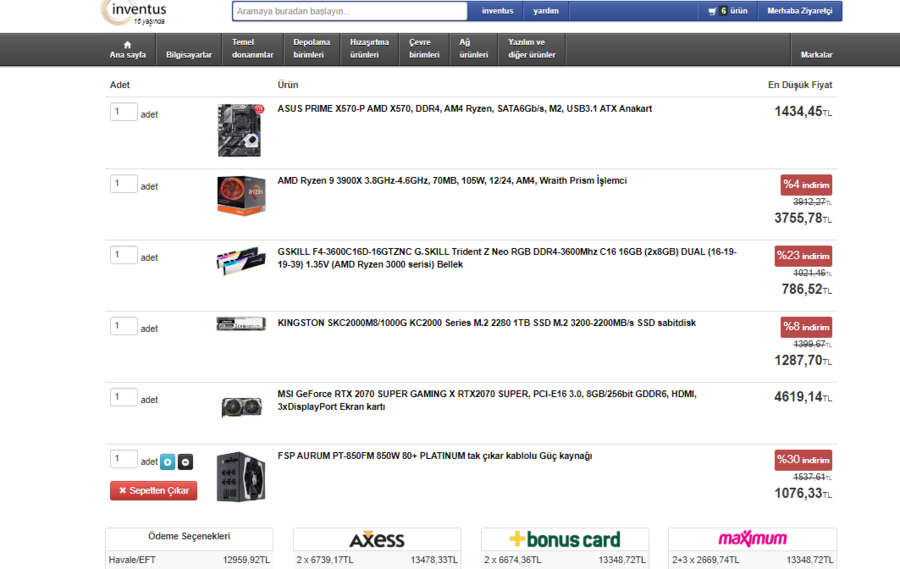Open KINGSTON SKC2000M8/1000G SSD link

click(x=486, y=323)
